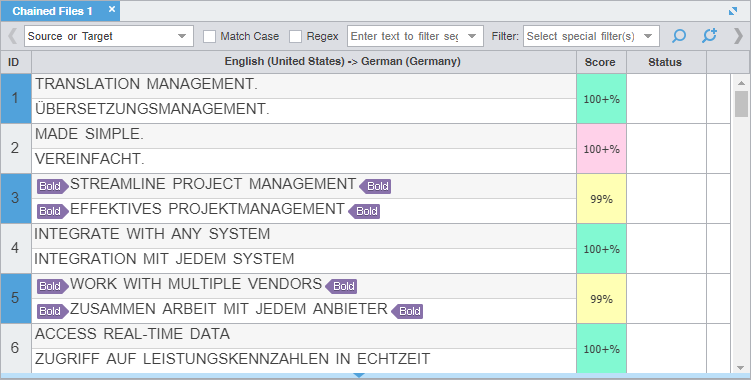
Task: Toggle the Regex checkbox
Action: pos(296,36)
